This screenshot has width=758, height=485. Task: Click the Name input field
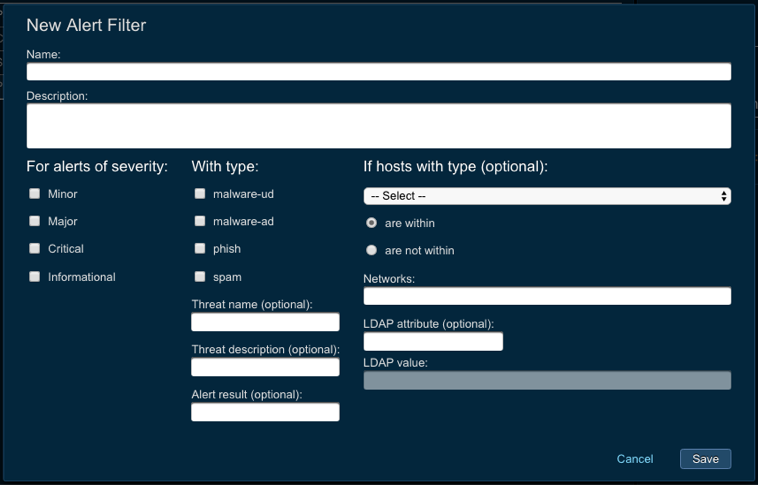tap(378, 72)
